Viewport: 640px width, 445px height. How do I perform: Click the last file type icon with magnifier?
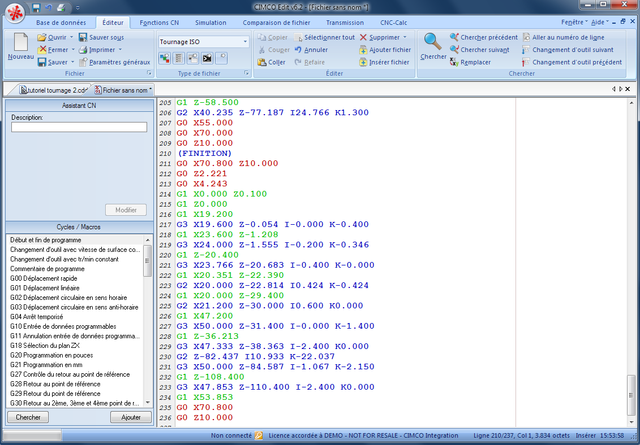[x=221, y=58]
